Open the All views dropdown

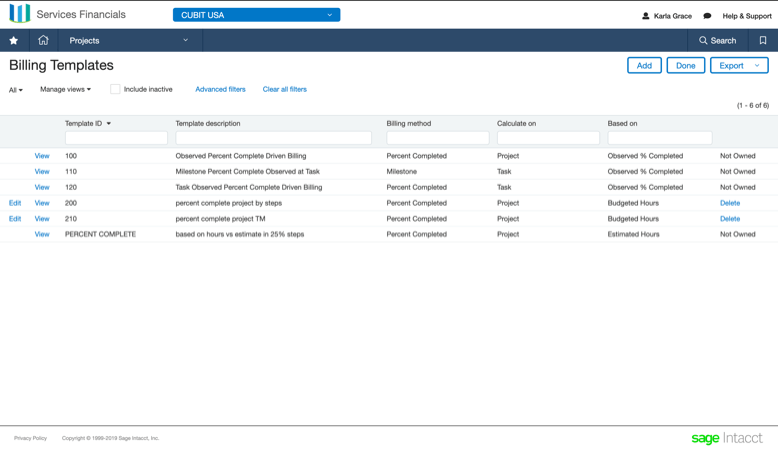tap(15, 90)
